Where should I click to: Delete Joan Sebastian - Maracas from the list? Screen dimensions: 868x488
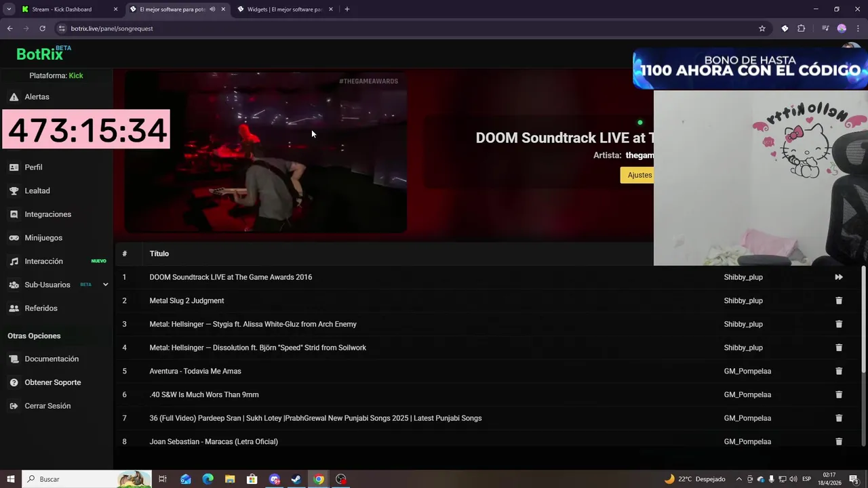point(839,441)
